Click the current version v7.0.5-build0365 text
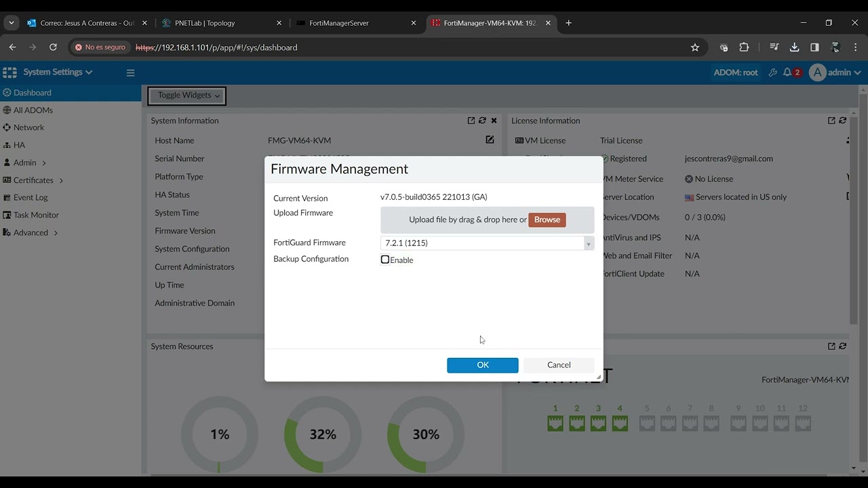This screenshot has width=868, height=488. [x=434, y=197]
